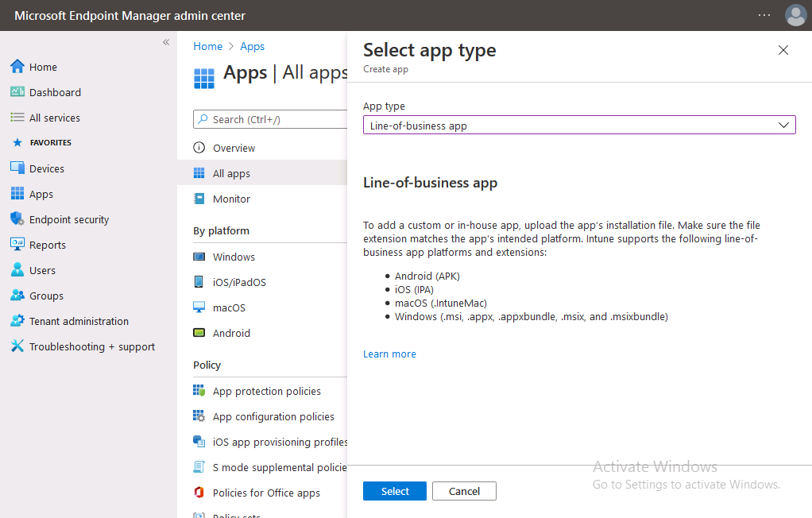Click the Apps breadcrumb link
This screenshot has width=812, height=518.
tap(252, 46)
